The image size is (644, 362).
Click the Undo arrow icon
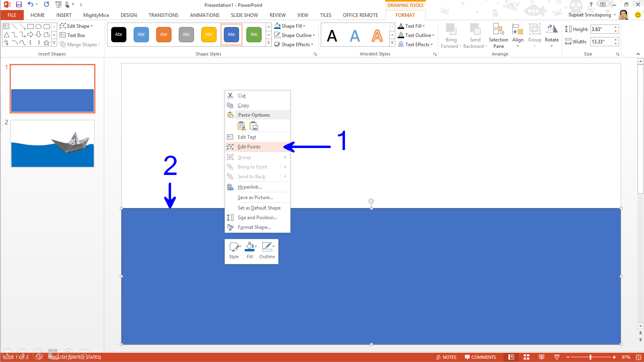click(x=31, y=4)
